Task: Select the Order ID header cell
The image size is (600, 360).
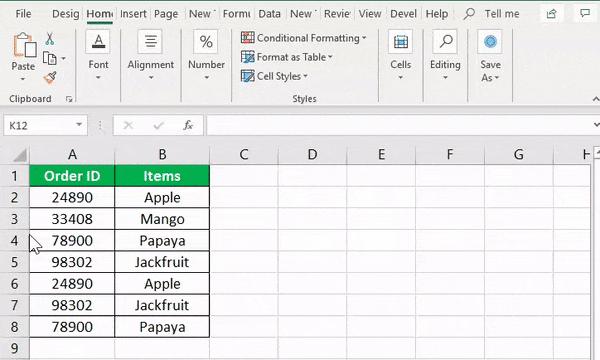Action: pos(72,176)
